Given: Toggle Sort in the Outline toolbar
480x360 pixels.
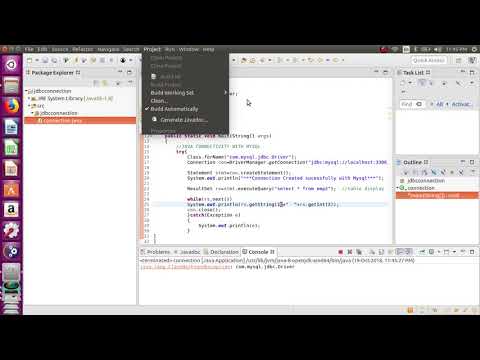Looking at the screenshot, I should tap(424, 172).
